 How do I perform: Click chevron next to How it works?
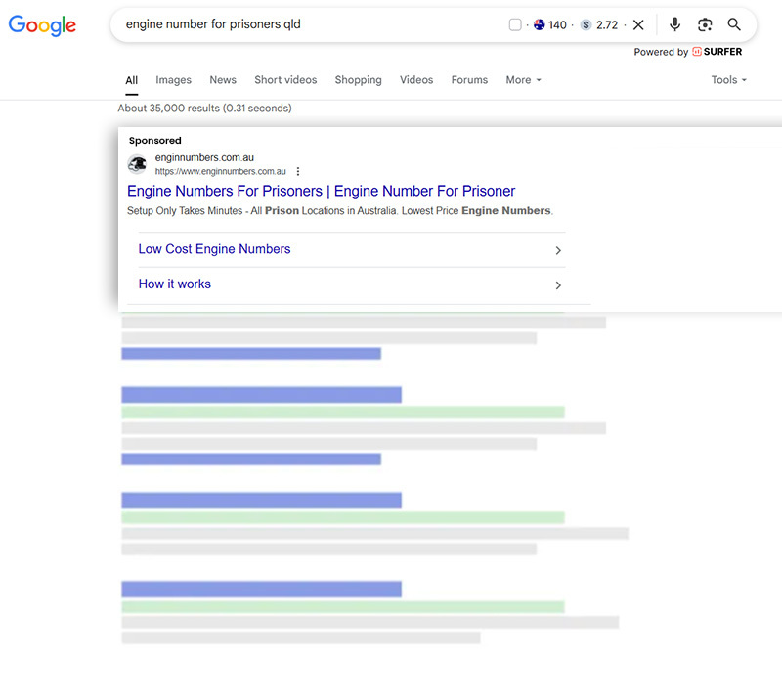click(x=558, y=285)
